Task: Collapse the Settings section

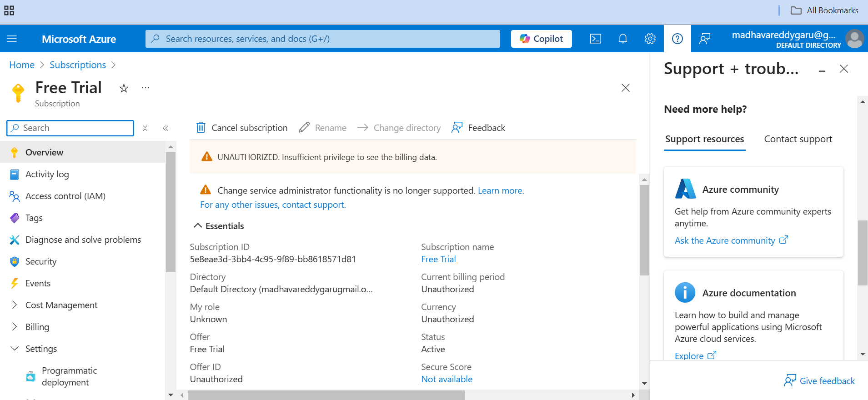Action: click(x=82, y=349)
